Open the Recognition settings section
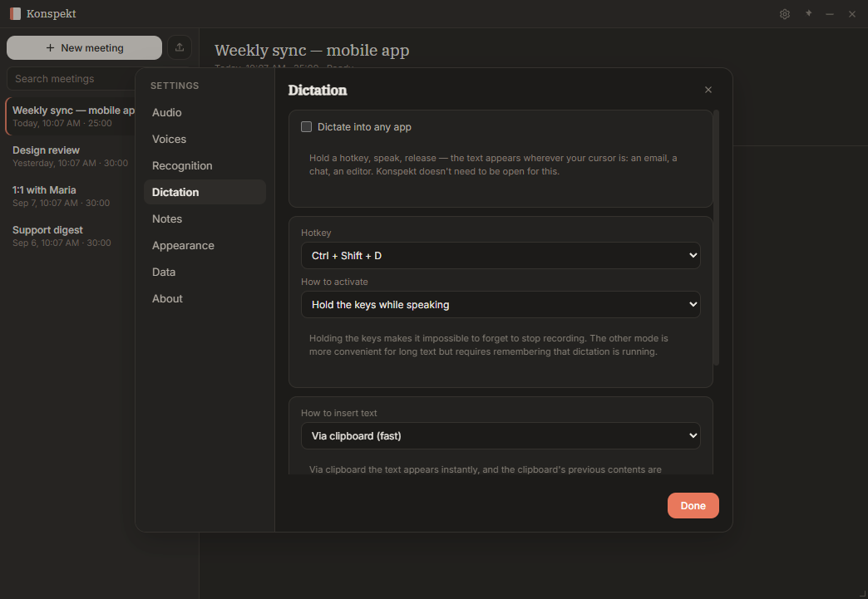The width and height of the screenshot is (868, 599). [205, 165]
